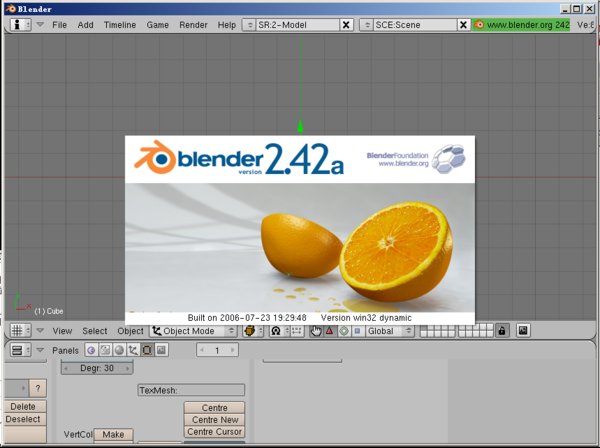Open the View menu in 3D header
Image resolution: width=600 pixels, height=448 pixels.
pos(62,331)
